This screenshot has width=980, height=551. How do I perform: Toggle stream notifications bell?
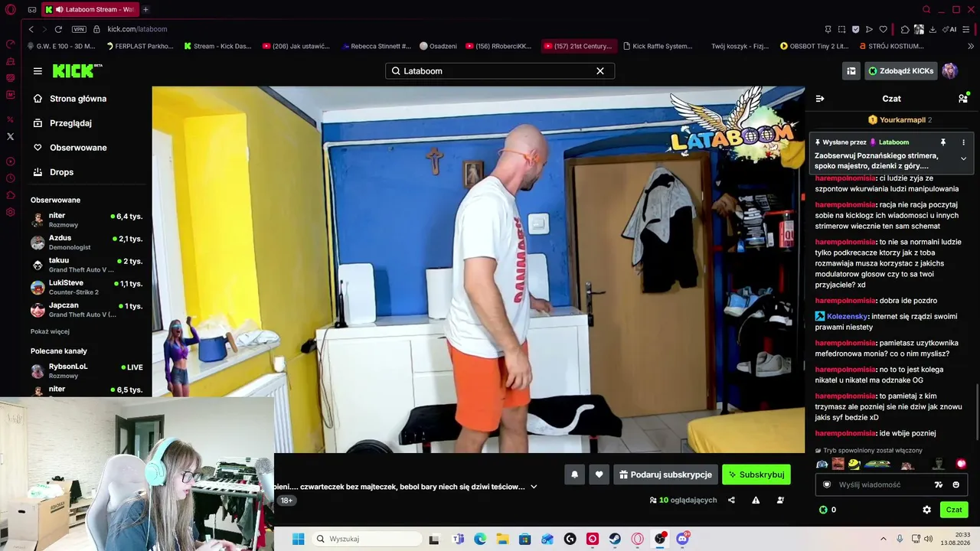click(574, 474)
